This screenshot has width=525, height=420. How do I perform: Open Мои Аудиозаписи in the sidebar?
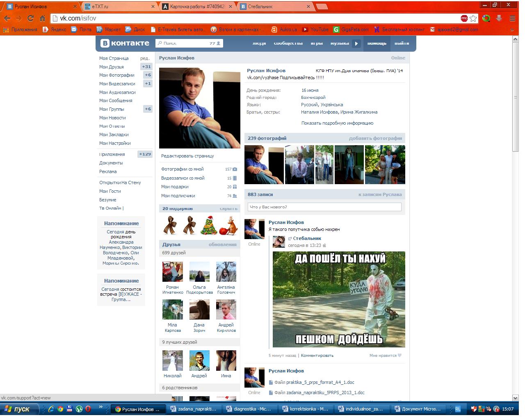tap(117, 92)
